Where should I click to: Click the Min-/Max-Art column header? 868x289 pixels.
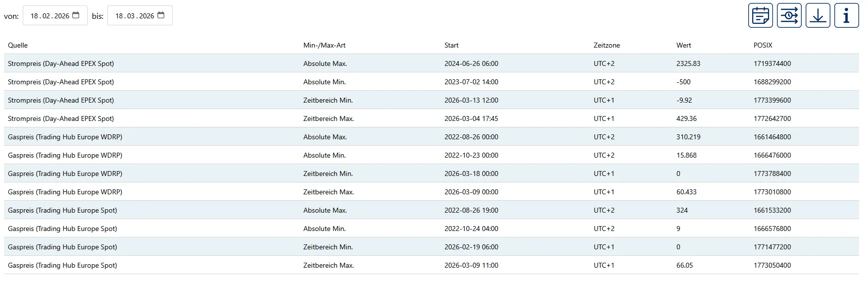click(324, 45)
